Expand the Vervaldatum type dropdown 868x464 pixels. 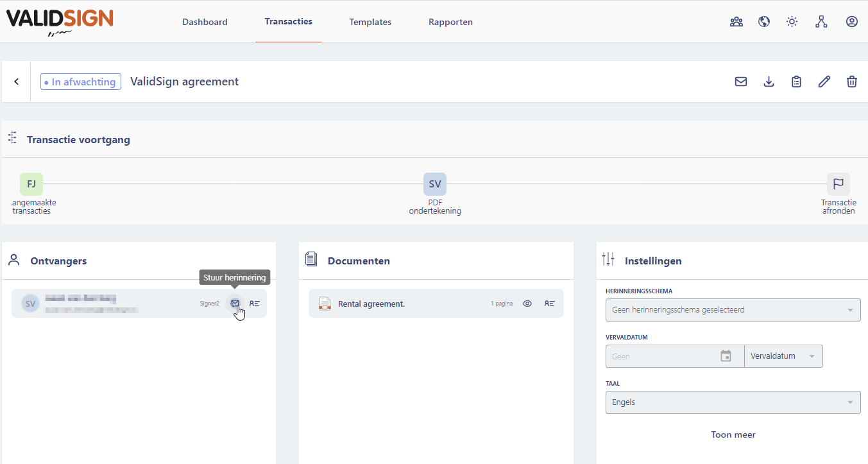point(783,356)
